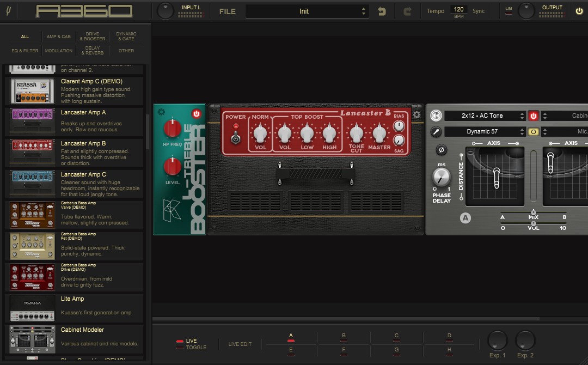Toggle the Treble Booster pedal power button
Screen dimensions: 588x365
coord(196,113)
